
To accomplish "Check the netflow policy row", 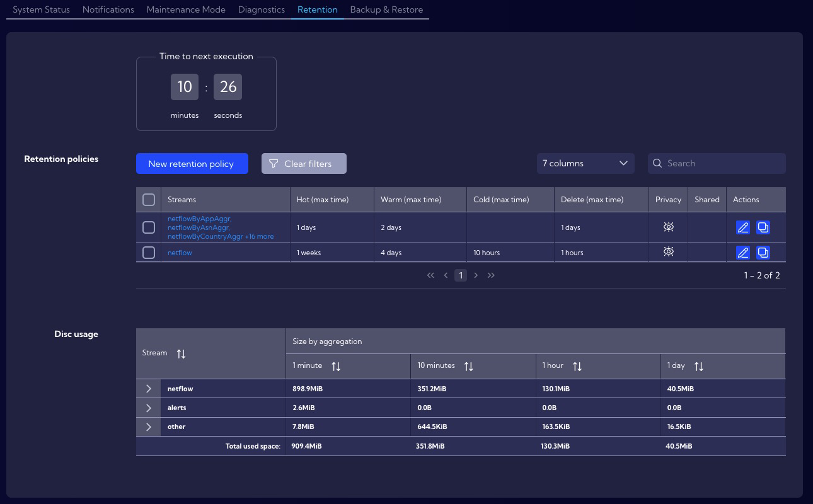I will pos(149,253).
